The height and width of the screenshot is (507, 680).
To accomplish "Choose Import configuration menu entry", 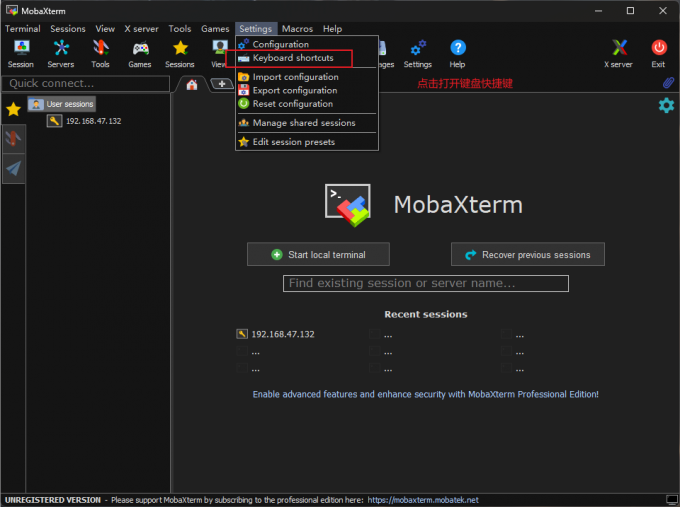I will (307, 77).
